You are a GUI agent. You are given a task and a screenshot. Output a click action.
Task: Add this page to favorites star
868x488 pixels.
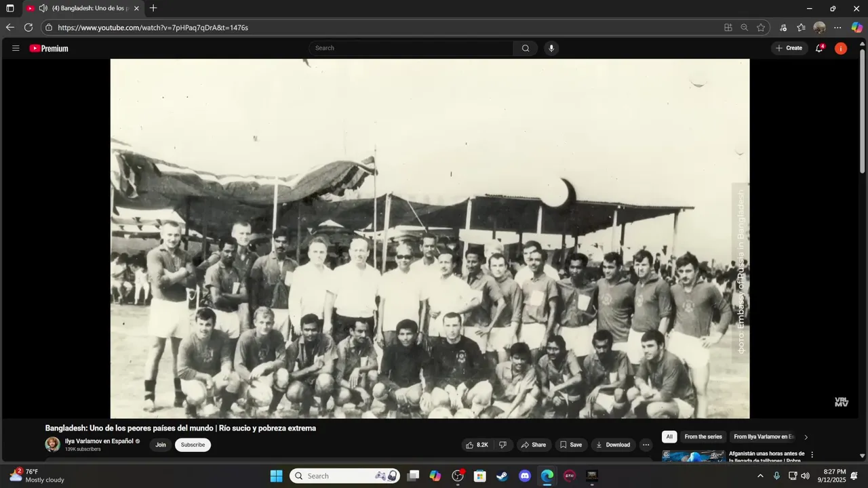[761, 28]
